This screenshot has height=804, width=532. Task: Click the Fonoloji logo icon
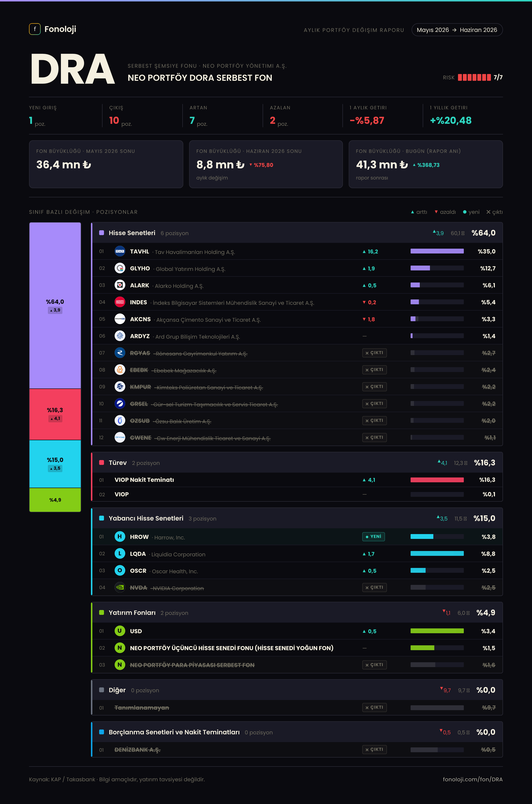click(35, 29)
